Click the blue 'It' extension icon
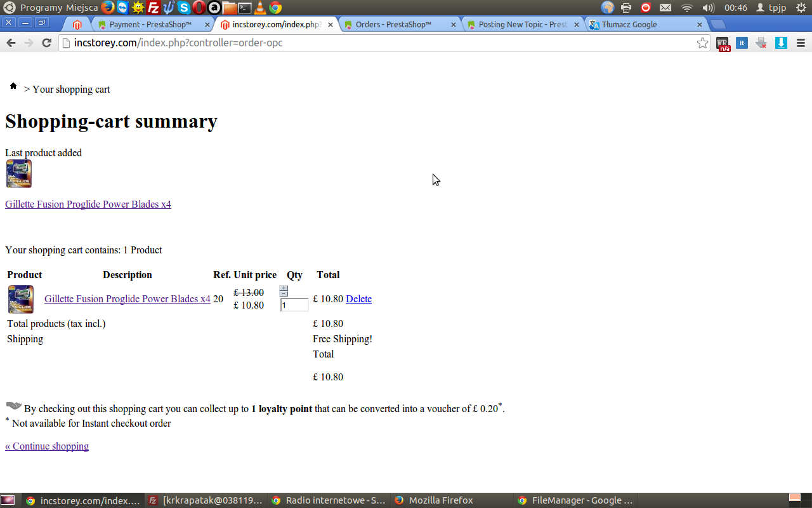812x508 pixels. pos(742,43)
